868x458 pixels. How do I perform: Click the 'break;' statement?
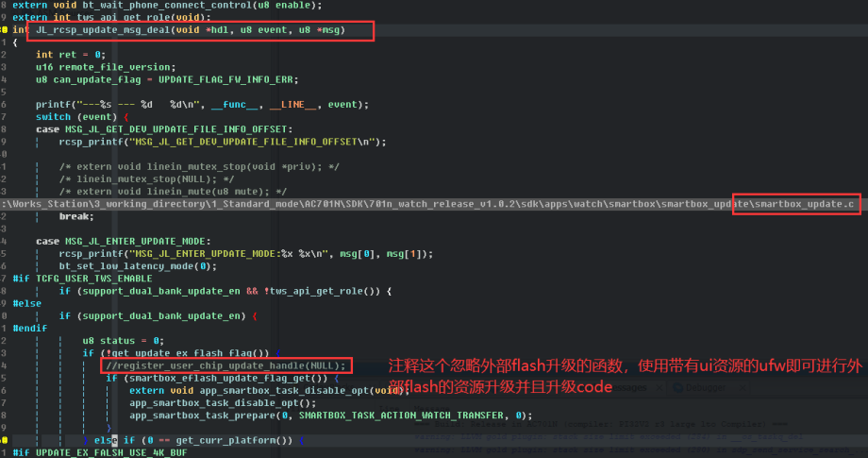point(76,216)
